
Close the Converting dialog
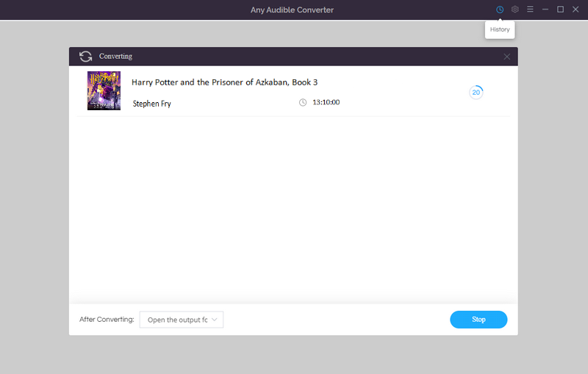coord(506,57)
